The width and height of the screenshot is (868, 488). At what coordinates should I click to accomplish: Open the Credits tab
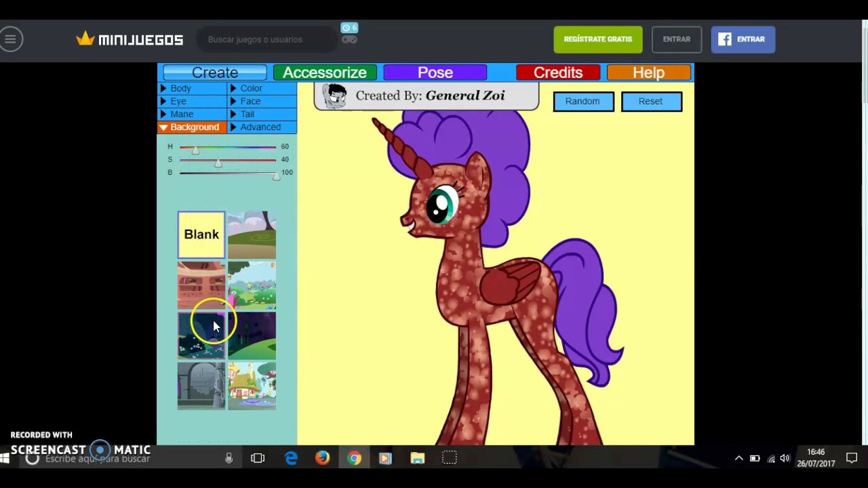pyautogui.click(x=558, y=73)
